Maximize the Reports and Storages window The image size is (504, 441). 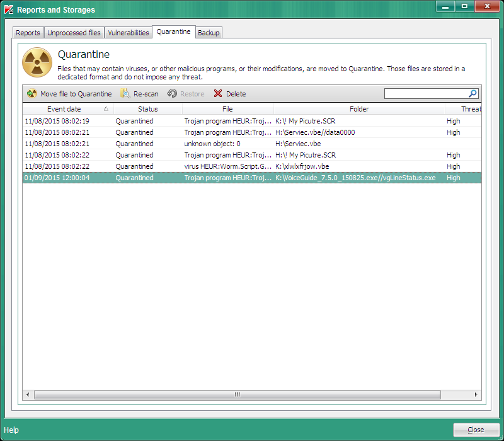[x=464, y=7]
